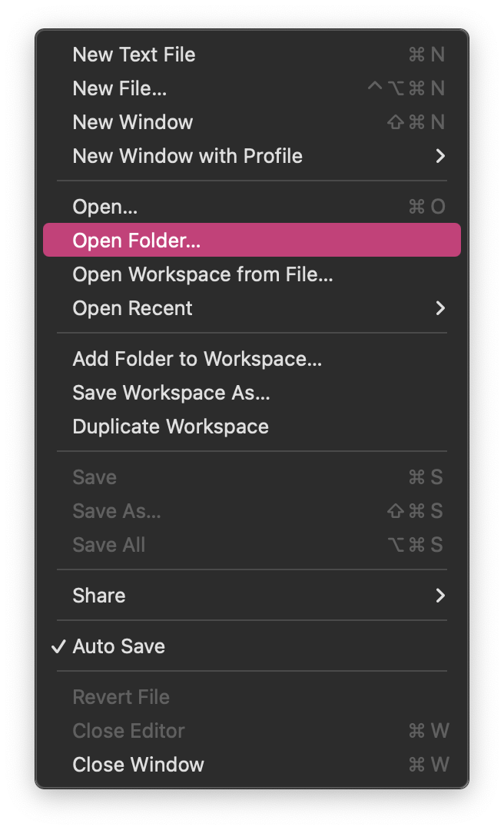The image size is (504, 830).
Task: Expand the Share submenu
Action: tap(98, 596)
